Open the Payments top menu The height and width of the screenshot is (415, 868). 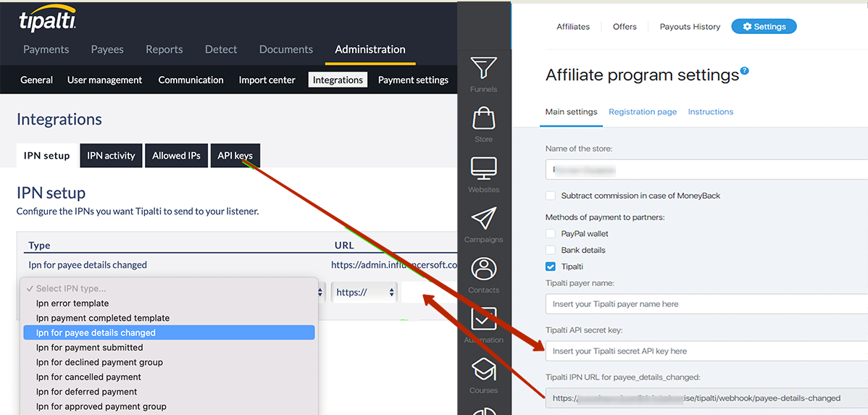pos(46,49)
